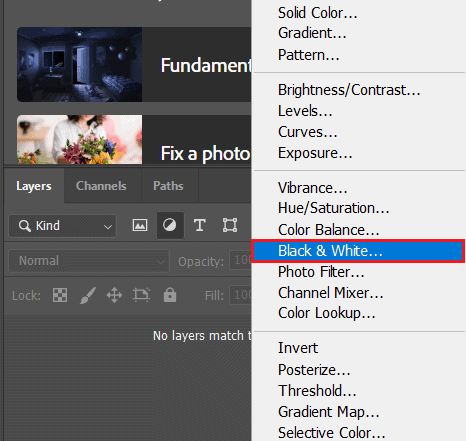This screenshot has height=441, width=466.
Task: Select Levels… adjustment
Action: [x=305, y=111]
